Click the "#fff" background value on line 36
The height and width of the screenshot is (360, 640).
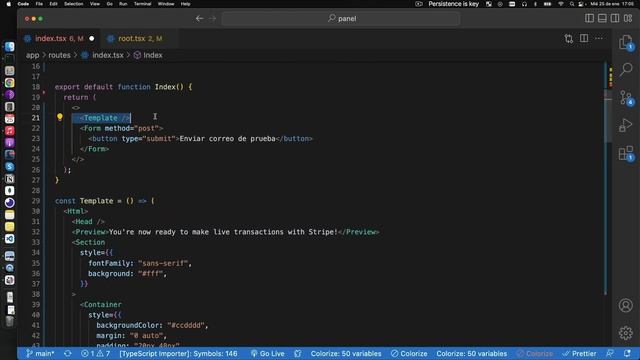(151, 273)
